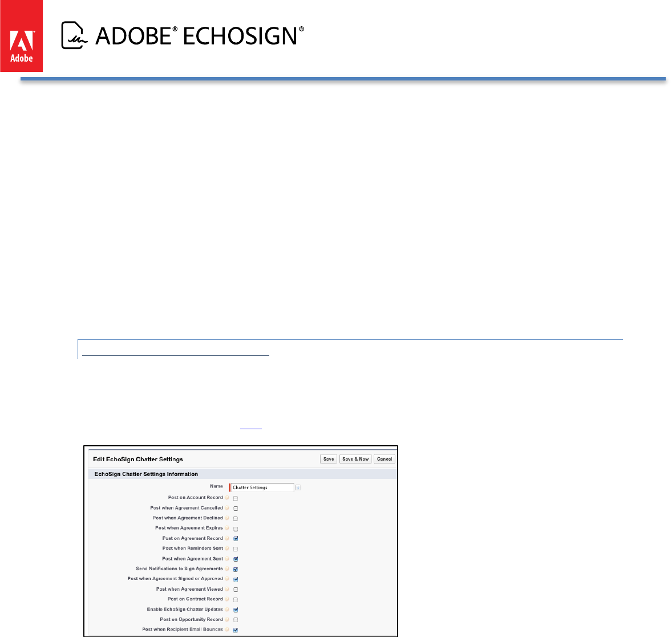Check Post when Agreement Viewed
The height and width of the screenshot is (637, 672).
(236, 590)
